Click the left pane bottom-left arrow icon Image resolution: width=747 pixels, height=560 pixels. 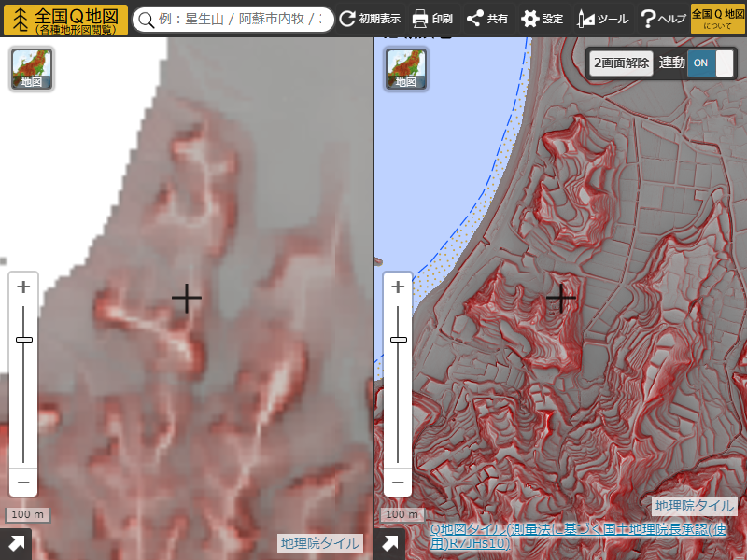click(x=16, y=544)
